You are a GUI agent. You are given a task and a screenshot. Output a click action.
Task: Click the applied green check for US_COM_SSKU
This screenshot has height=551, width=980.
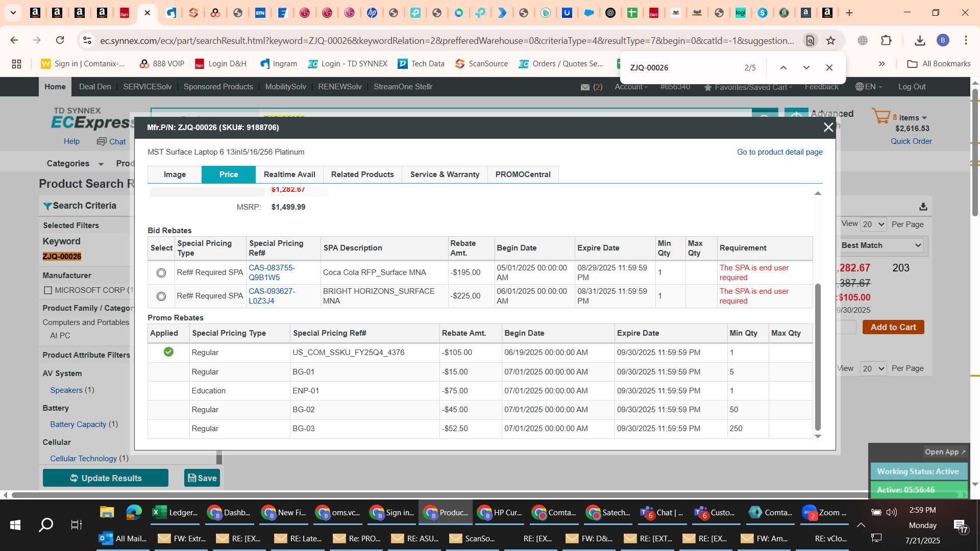(x=168, y=352)
